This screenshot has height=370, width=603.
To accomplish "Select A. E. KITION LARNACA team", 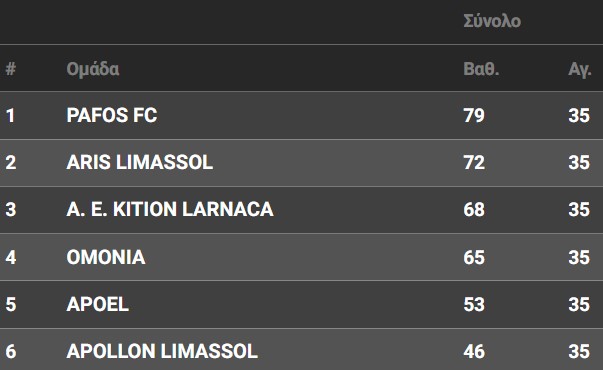I will (x=170, y=210).
